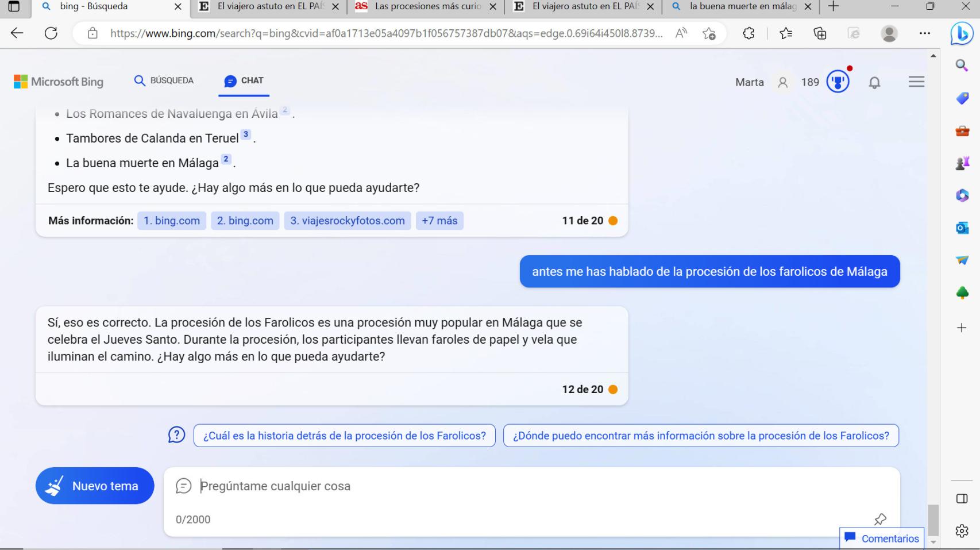Screen dimensions: 980x550
Task: Click citation 2 next to La buena muerte
Action: [226, 159]
